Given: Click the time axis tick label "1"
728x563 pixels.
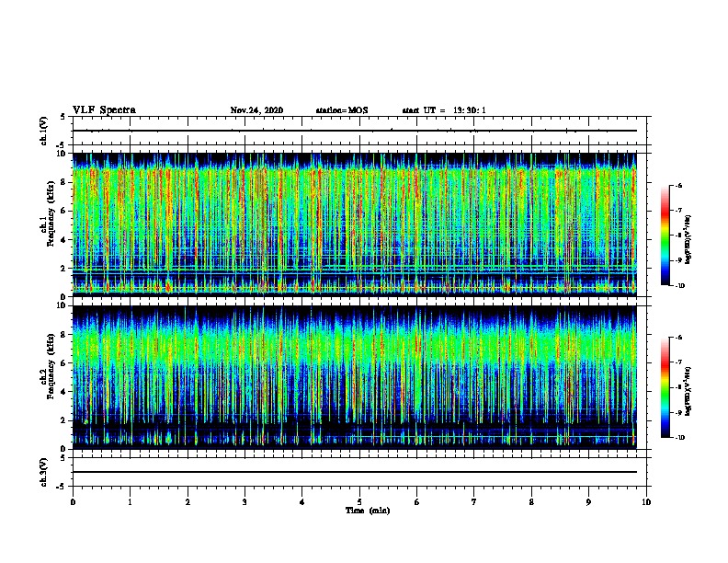Looking at the screenshot, I should 130,502.
